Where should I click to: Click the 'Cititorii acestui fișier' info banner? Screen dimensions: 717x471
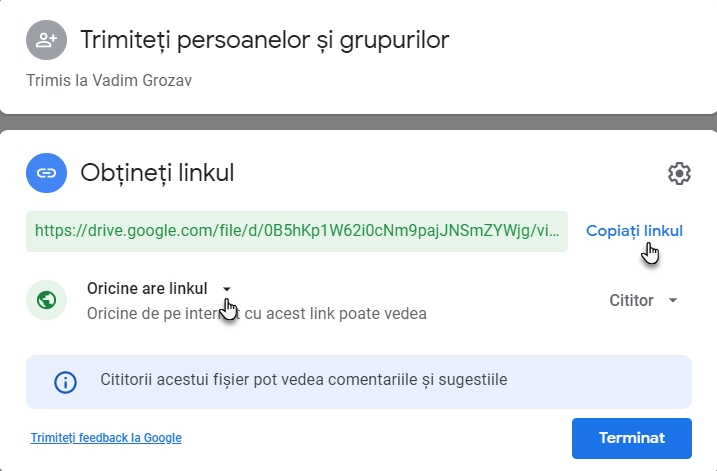[358, 382]
